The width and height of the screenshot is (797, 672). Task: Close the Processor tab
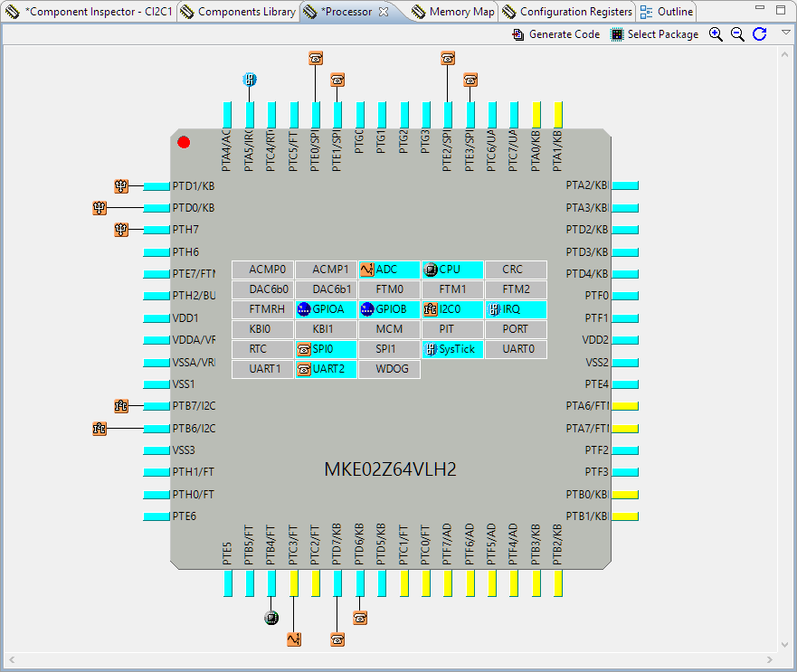click(x=383, y=12)
